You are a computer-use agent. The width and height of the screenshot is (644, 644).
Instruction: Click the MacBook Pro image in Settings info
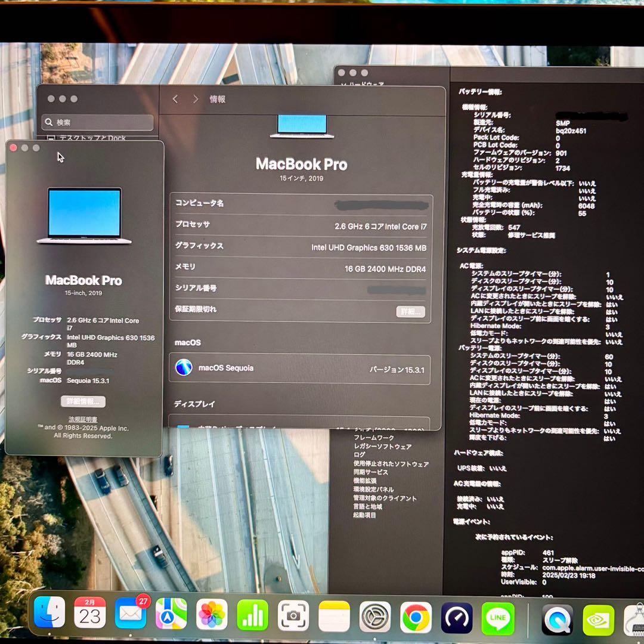(302, 126)
